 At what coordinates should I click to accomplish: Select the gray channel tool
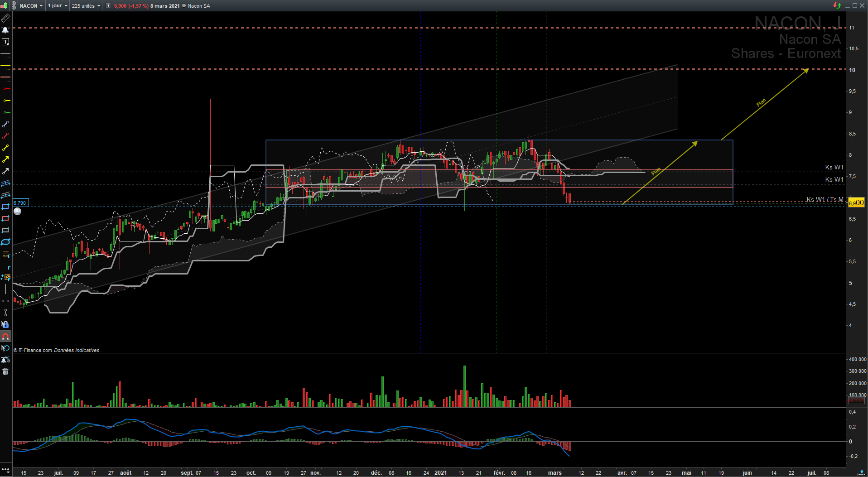click(x=5, y=195)
